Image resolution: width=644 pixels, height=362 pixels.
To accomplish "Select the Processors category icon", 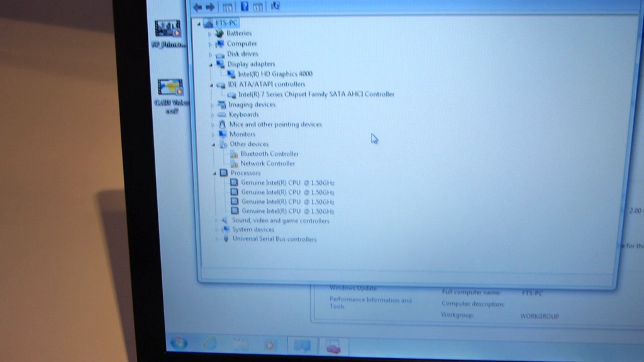I will pos(224,173).
